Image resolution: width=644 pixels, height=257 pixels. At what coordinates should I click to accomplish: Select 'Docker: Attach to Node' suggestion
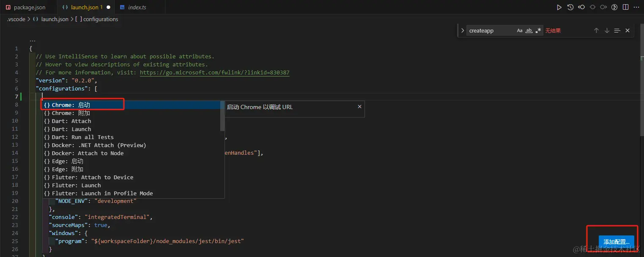click(131, 153)
